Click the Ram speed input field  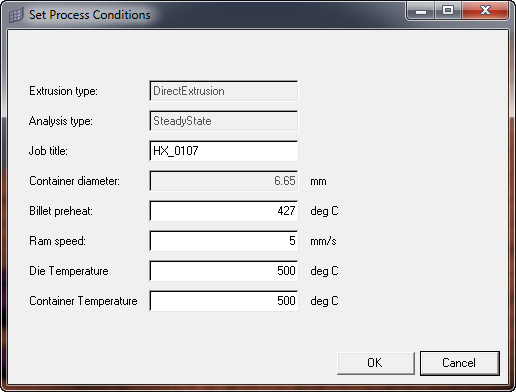[224, 241]
